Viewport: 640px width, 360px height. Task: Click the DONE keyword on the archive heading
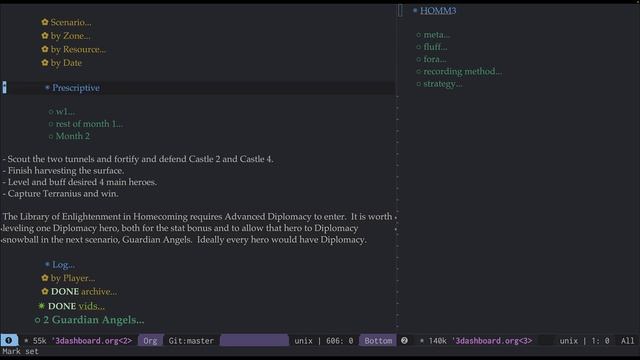pos(65,291)
